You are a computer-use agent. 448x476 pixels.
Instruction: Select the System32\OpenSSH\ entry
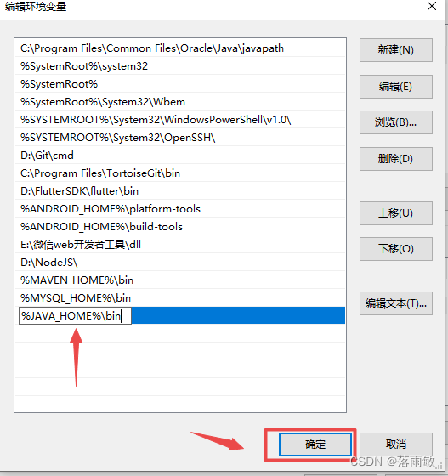(180, 138)
